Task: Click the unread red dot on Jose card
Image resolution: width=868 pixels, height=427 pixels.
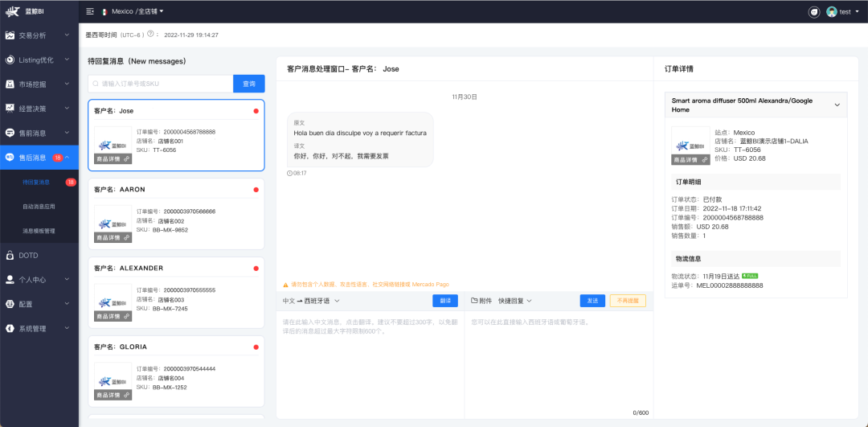Action: pos(256,111)
